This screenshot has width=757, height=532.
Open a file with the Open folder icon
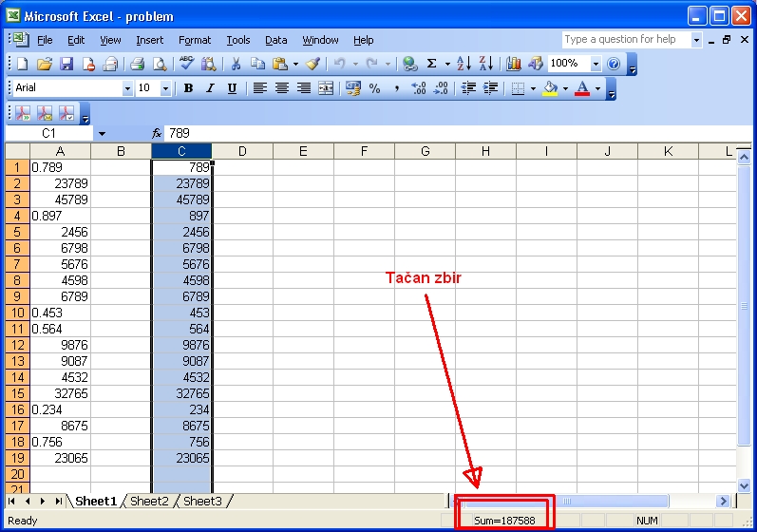pos(44,64)
